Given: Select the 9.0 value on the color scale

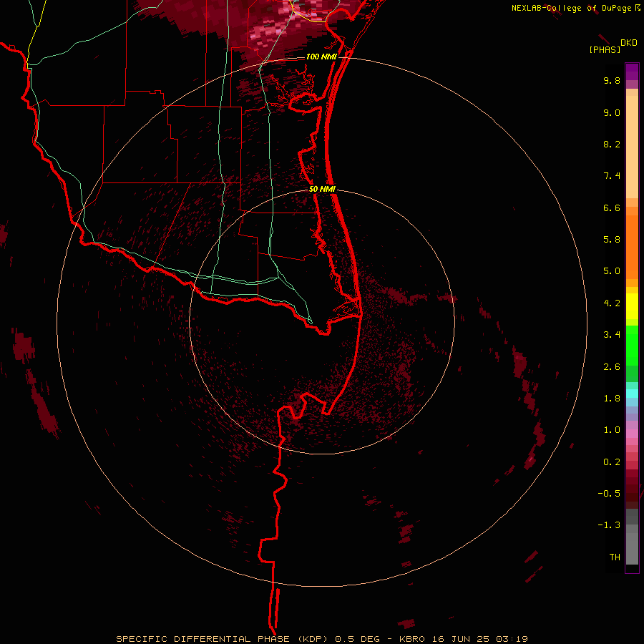Looking at the screenshot, I should coord(612,112).
